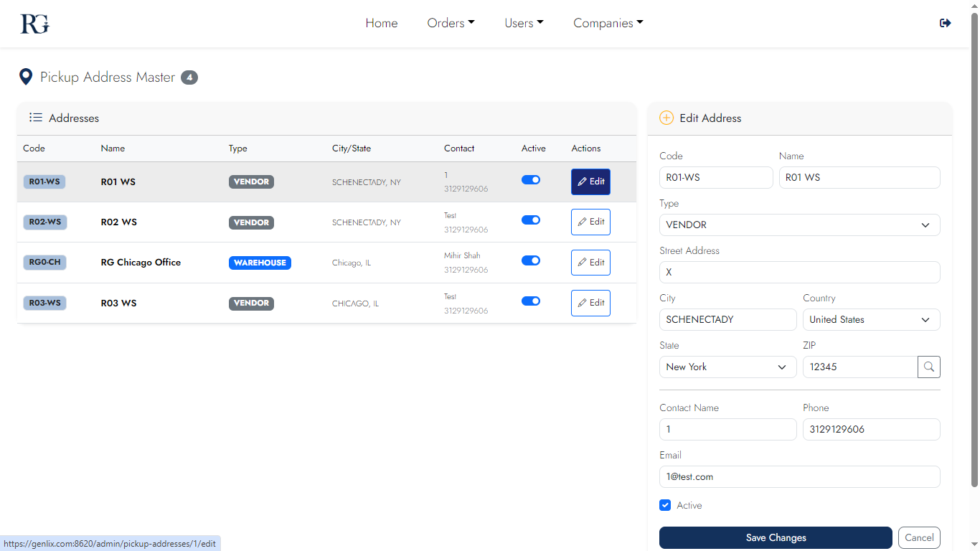
Task: Click the Addresses list icon
Action: (x=35, y=118)
